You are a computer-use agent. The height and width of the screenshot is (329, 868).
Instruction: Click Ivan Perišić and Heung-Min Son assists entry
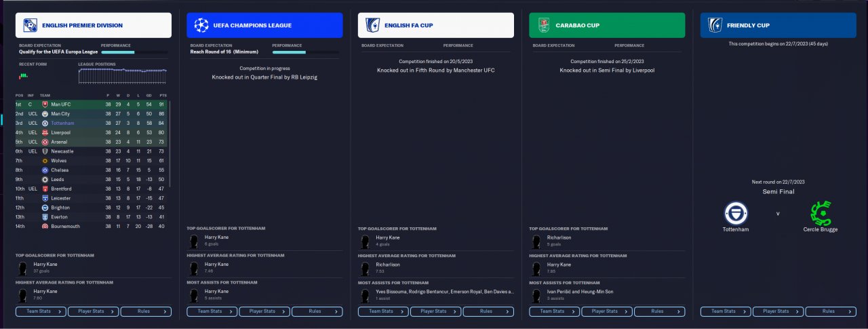(580, 290)
